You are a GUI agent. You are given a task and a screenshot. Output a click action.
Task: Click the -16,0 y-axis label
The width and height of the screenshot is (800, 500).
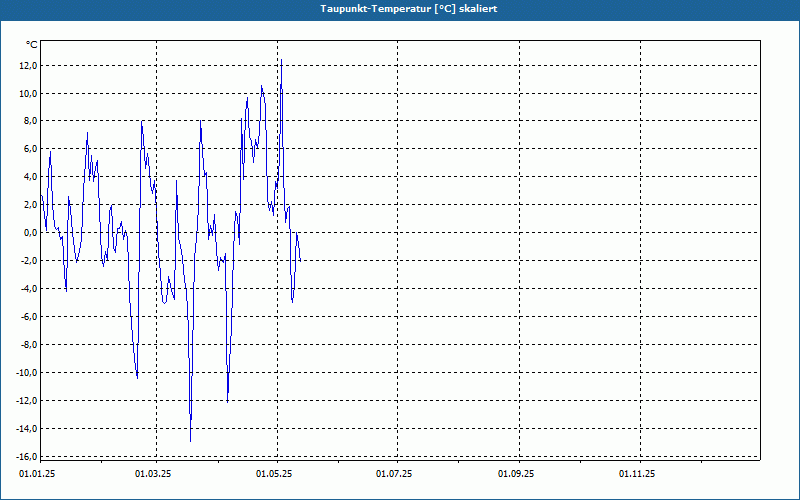coord(27,456)
